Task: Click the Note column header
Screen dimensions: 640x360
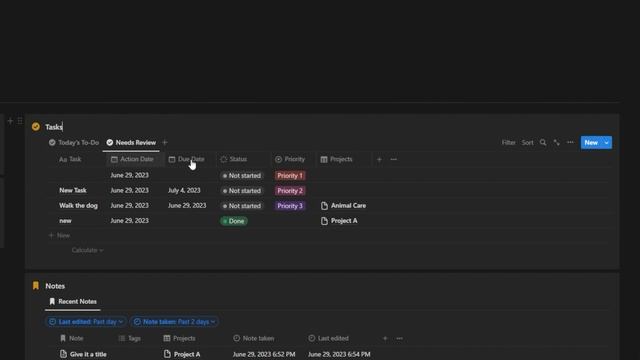Action: click(x=71, y=338)
